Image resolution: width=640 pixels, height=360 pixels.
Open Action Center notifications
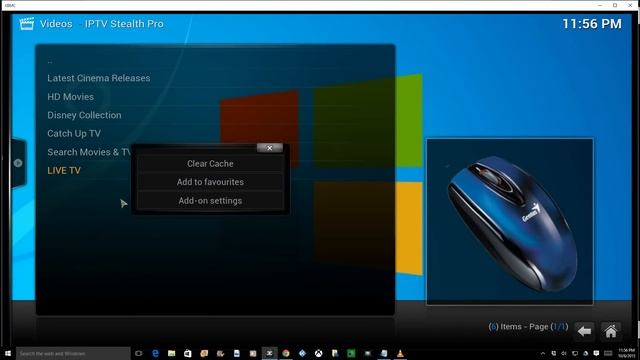pos(596,353)
